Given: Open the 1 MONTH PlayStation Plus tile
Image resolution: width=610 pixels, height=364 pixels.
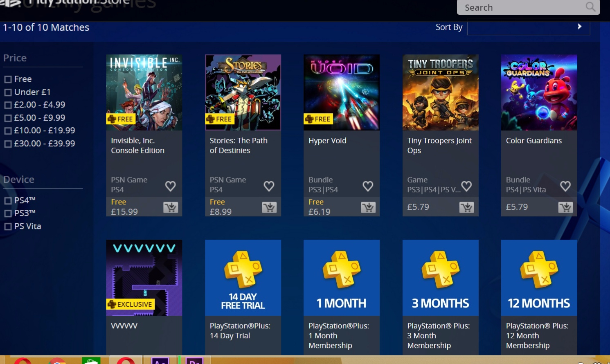Looking at the screenshot, I should 342,278.
